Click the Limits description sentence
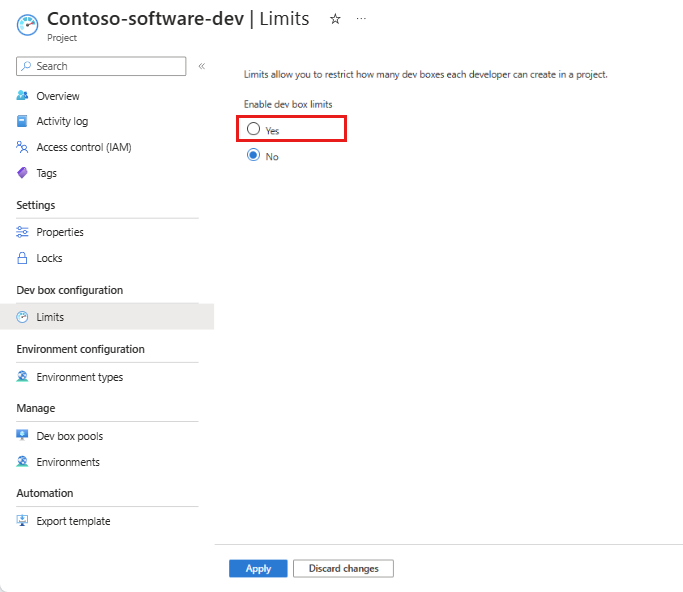This screenshot has height=592, width=683. pyautogui.click(x=426, y=74)
